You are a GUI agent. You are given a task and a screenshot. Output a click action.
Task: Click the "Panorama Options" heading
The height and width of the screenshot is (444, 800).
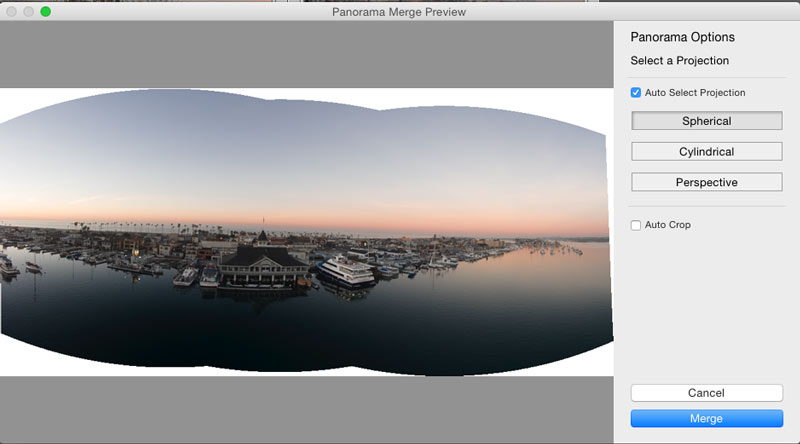point(682,37)
